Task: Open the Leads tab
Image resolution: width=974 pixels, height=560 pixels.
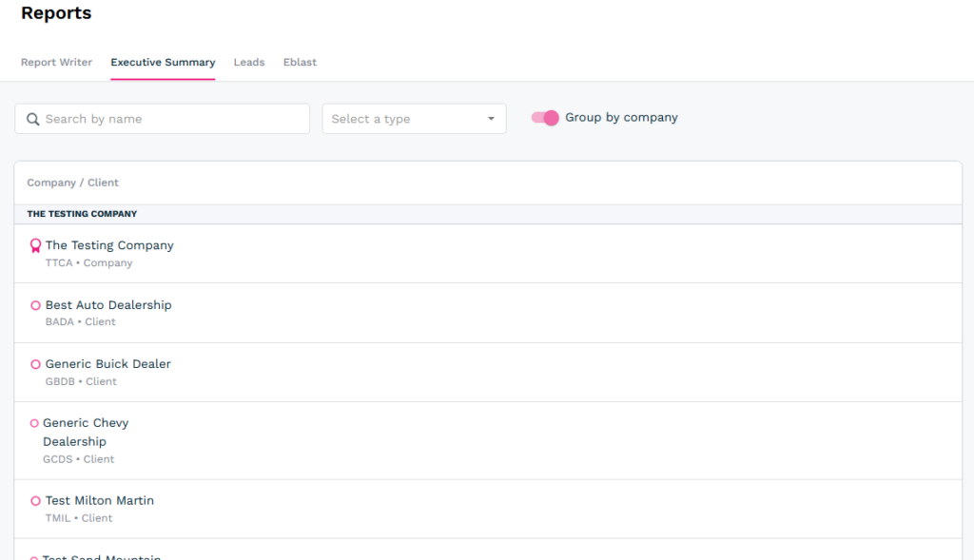Action: pyautogui.click(x=249, y=63)
